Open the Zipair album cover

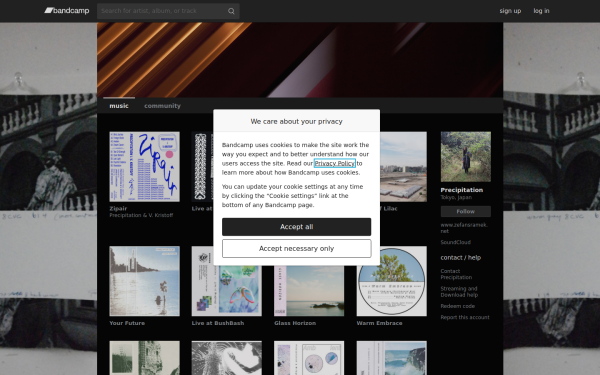tap(144, 166)
